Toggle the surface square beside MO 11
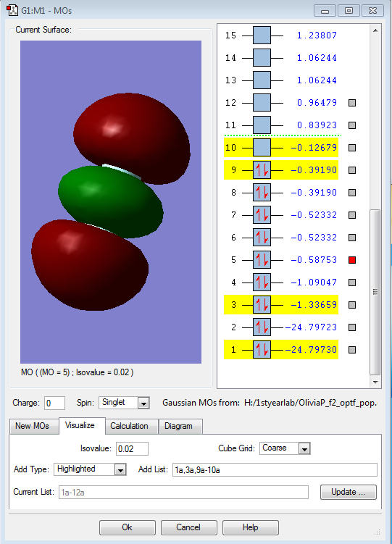The image size is (392, 544). tap(352, 125)
